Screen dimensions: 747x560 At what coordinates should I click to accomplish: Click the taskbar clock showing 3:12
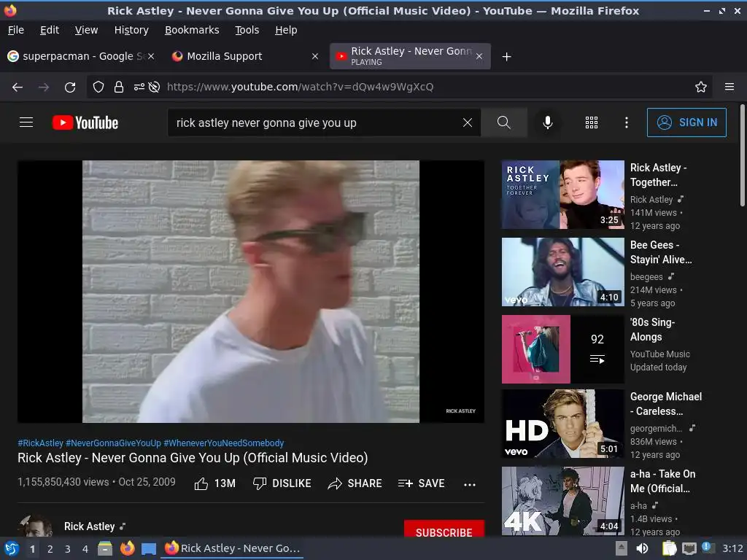pos(732,548)
